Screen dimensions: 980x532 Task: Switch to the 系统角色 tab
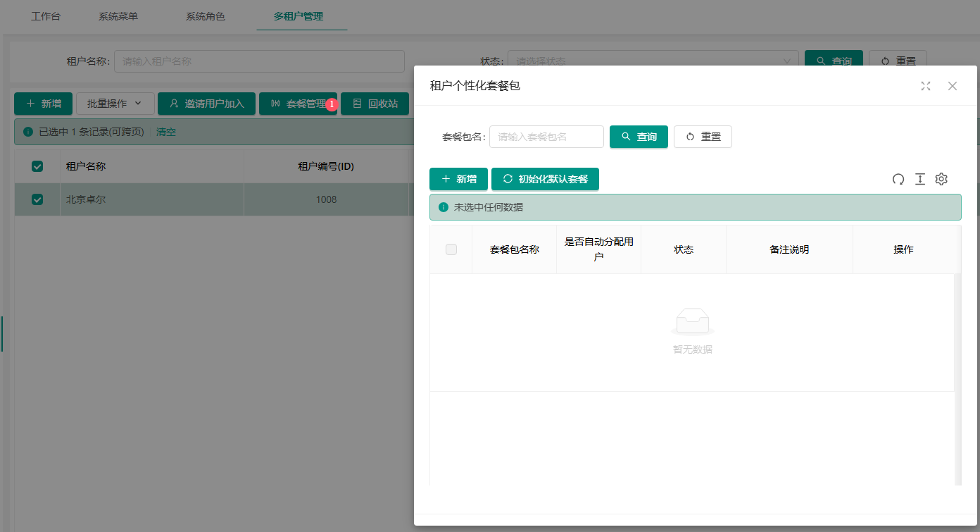coord(206,16)
